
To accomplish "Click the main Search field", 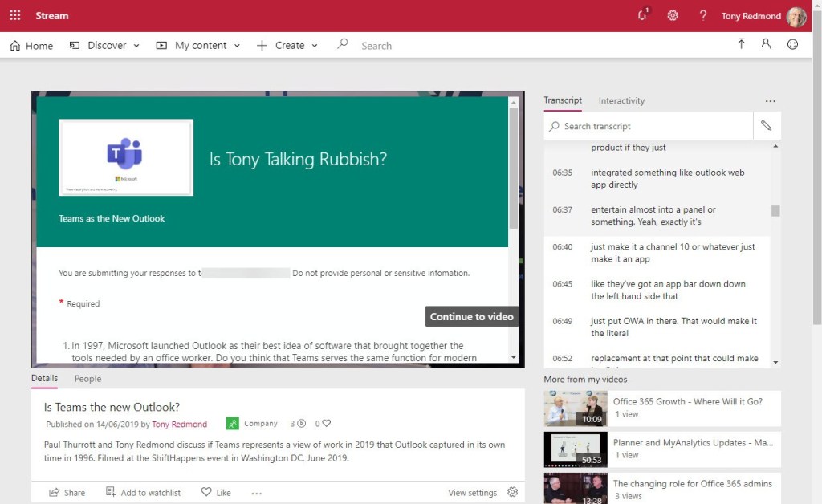I will [376, 46].
